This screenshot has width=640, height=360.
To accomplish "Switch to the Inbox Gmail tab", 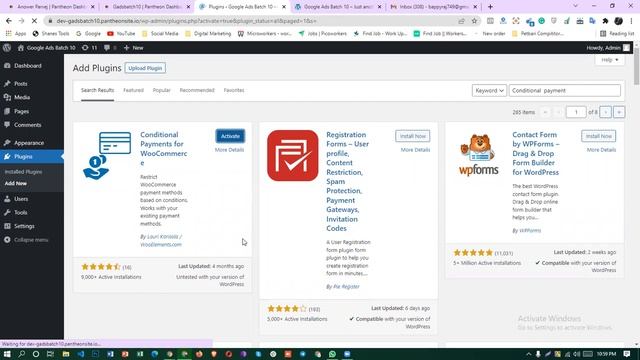I will 433,7.
